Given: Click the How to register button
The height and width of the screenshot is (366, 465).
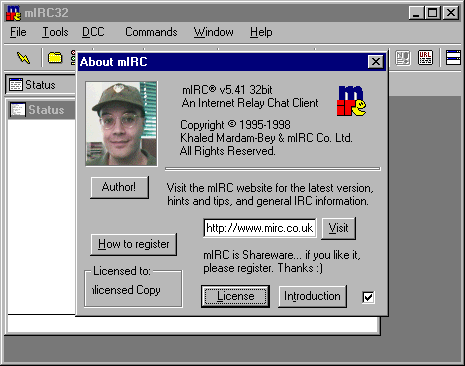Looking at the screenshot, I should click(133, 244).
